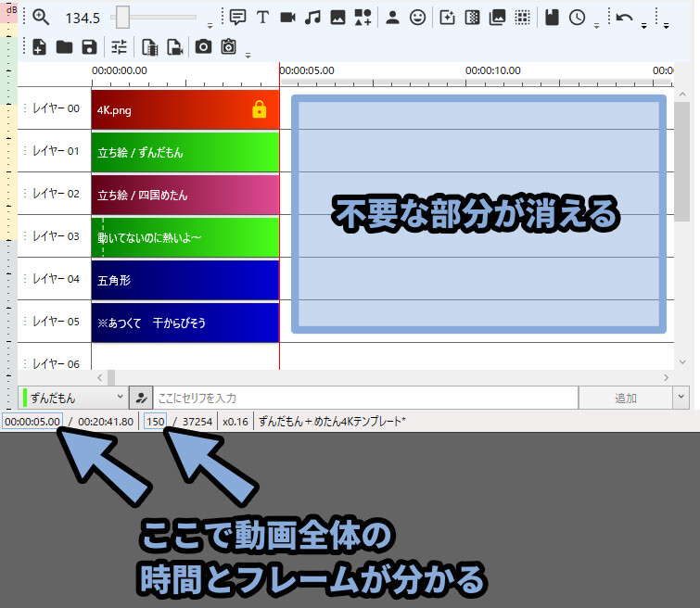Click the レイヤー 00 layer header

pos(55,108)
